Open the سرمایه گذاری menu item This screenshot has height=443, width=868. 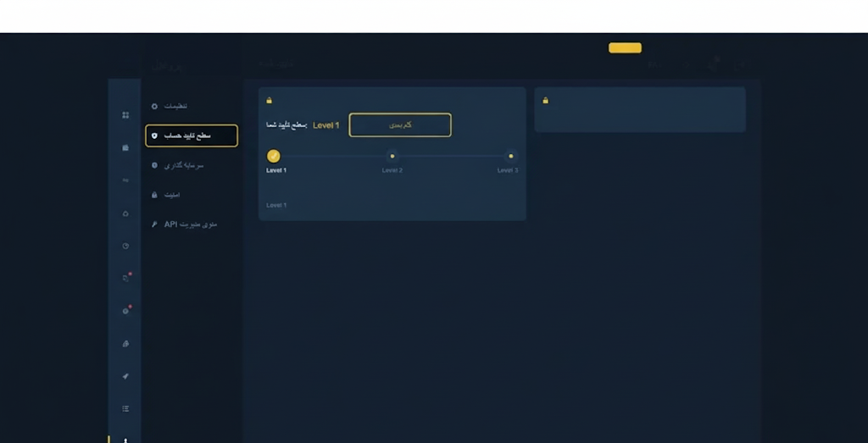pyautogui.click(x=178, y=165)
